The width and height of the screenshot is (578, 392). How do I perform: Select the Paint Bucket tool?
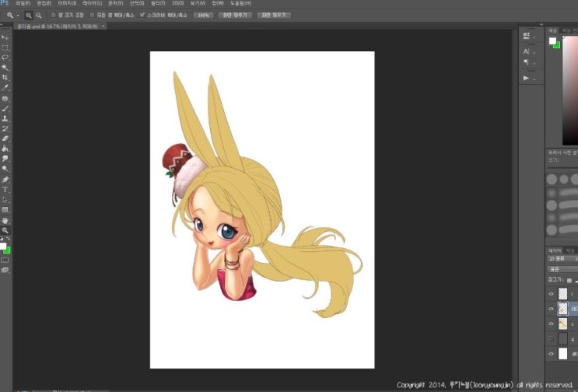(5, 149)
